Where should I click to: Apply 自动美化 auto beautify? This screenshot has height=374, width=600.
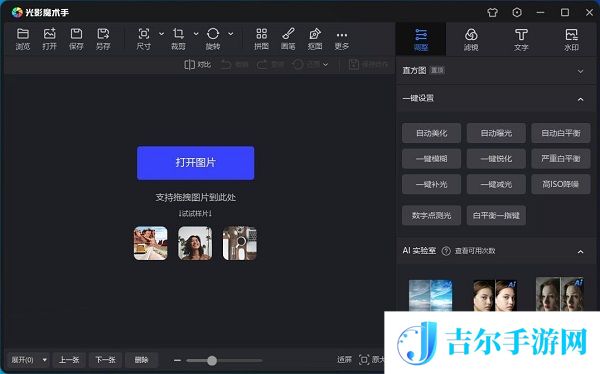click(432, 133)
